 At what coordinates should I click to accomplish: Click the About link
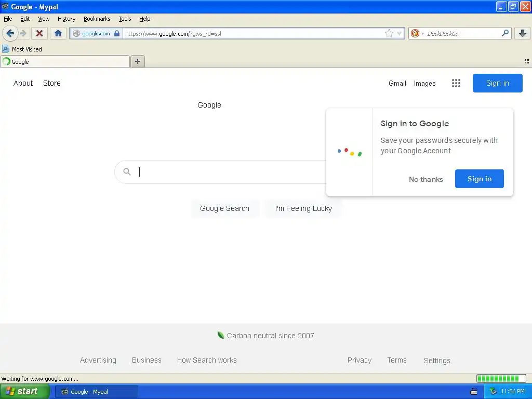pyautogui.click(x=23, y=83)
